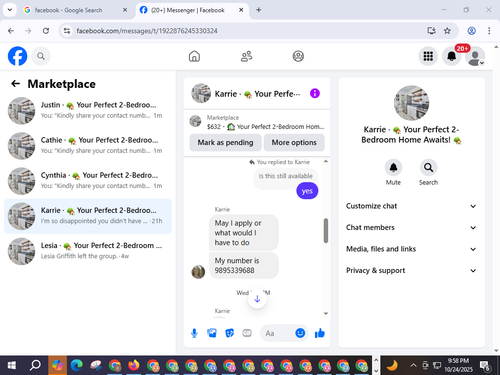Open notifications bell with 20+ badge
Screen dimensions: 500x375
click(452, 56)
